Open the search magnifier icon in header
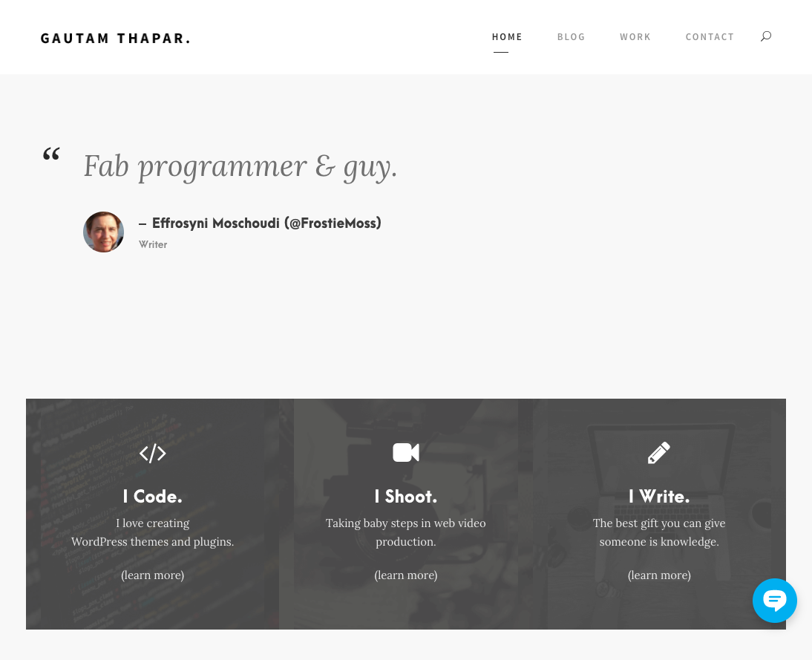 tap(766, 36)
